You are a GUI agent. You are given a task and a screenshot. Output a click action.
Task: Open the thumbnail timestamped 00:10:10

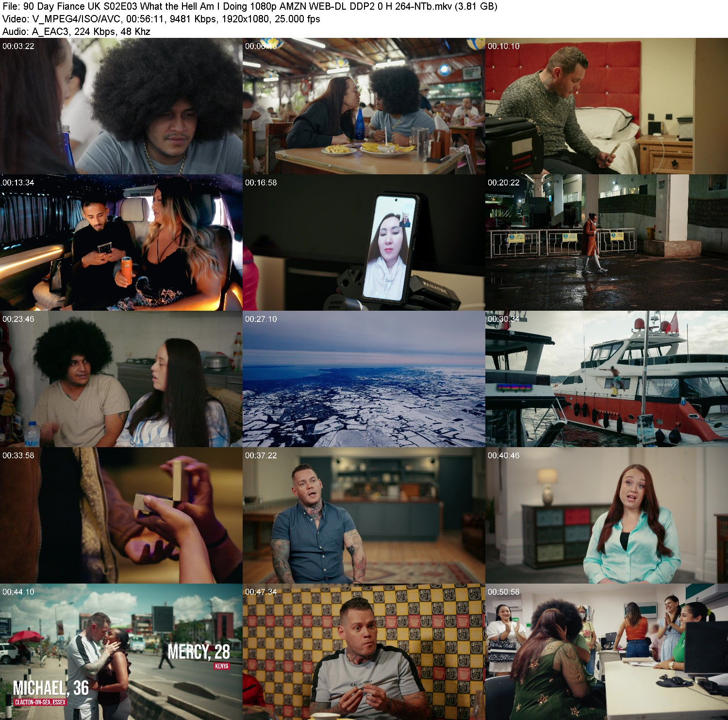607,106
